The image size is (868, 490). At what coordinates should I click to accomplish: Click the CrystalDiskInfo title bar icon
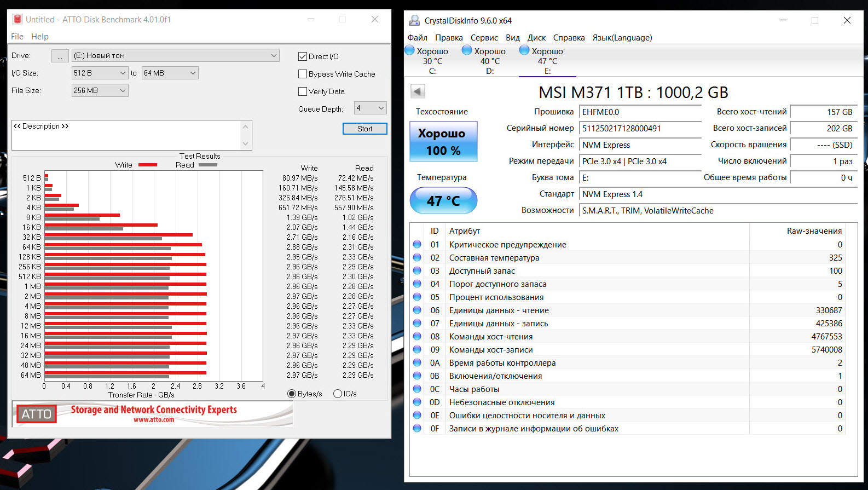pyautogui.click(x=414, y=20)
